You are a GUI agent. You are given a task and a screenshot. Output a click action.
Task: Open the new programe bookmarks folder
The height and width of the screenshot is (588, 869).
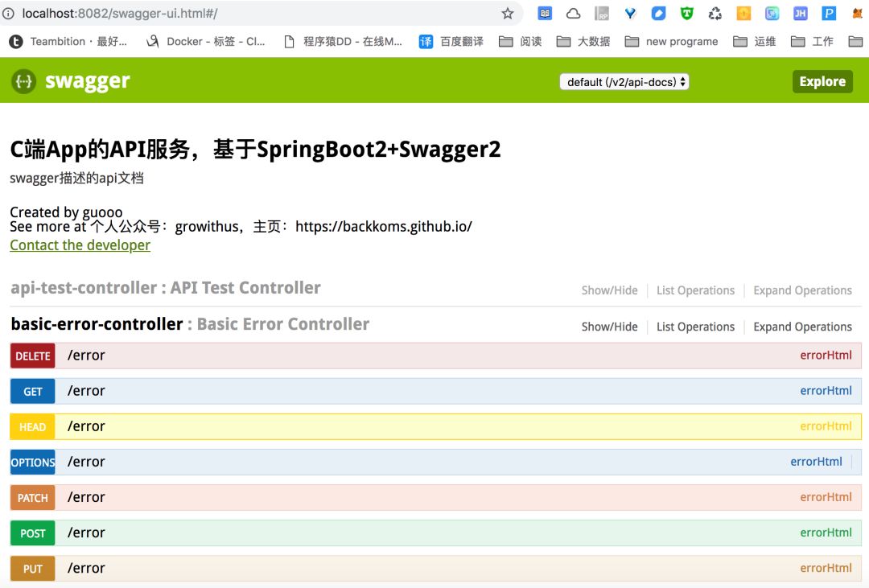coord(671,42)
